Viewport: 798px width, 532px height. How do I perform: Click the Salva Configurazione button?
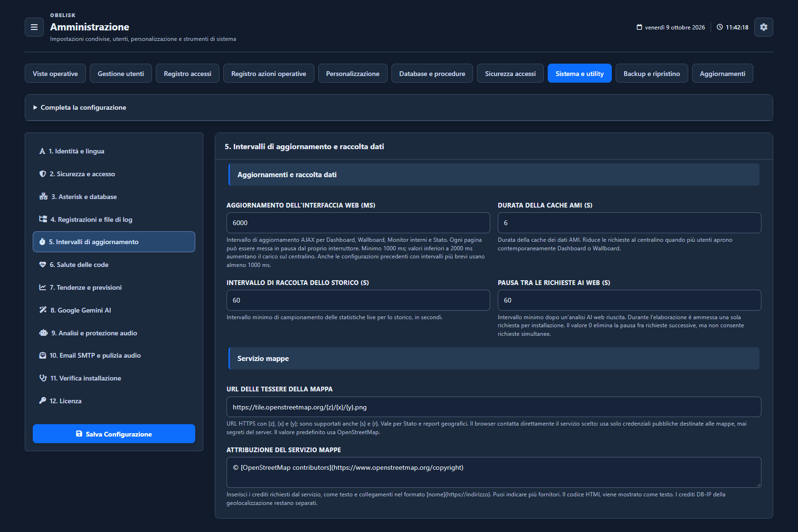tap(114, 434)
